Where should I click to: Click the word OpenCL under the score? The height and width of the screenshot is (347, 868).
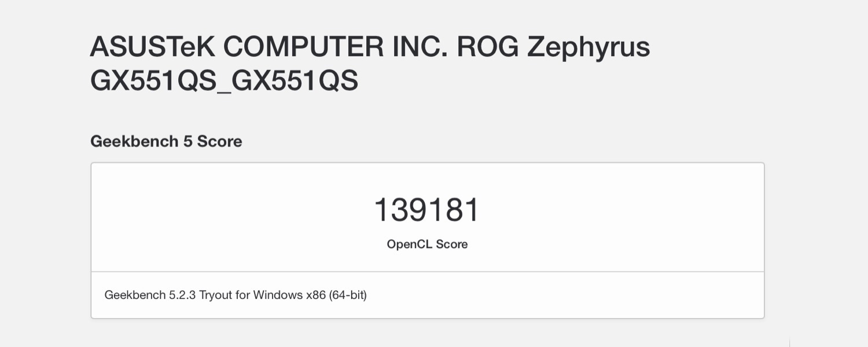pyautogui.click(x=409, y=244)
